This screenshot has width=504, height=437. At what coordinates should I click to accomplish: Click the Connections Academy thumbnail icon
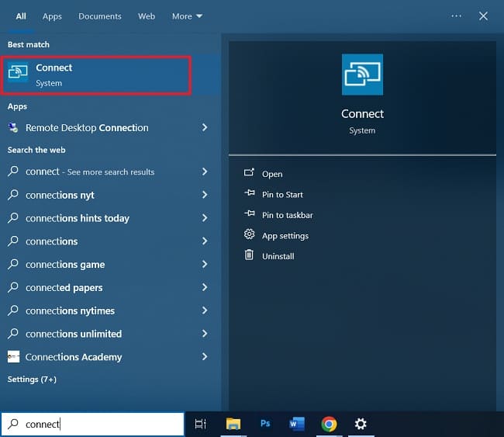point(13,356)
